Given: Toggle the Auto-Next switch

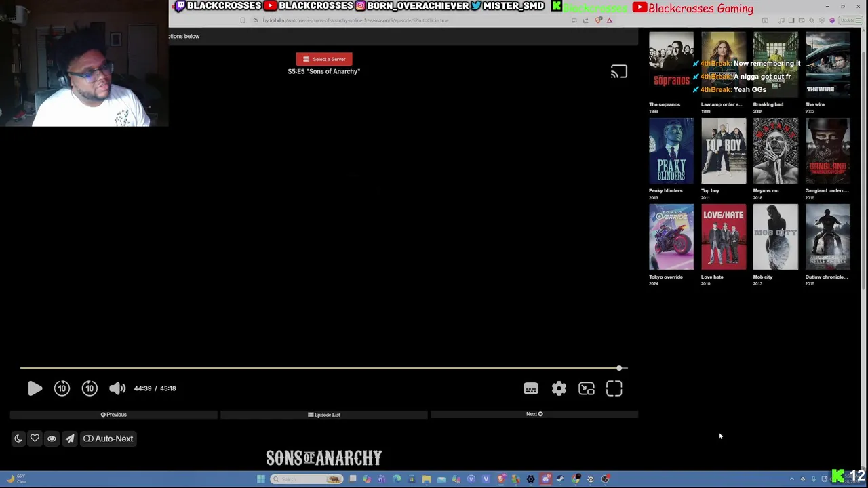Looking at the screenshot, I should [x=108, y=439].
